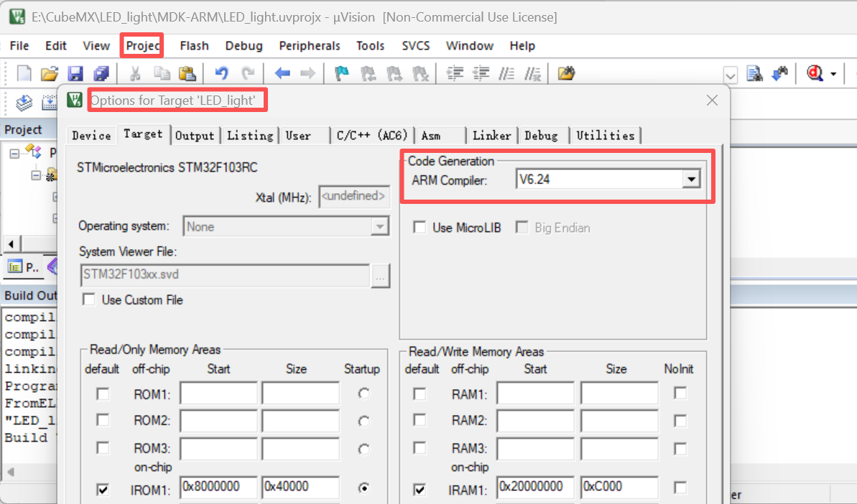Open the Help menu

(522, 46)
